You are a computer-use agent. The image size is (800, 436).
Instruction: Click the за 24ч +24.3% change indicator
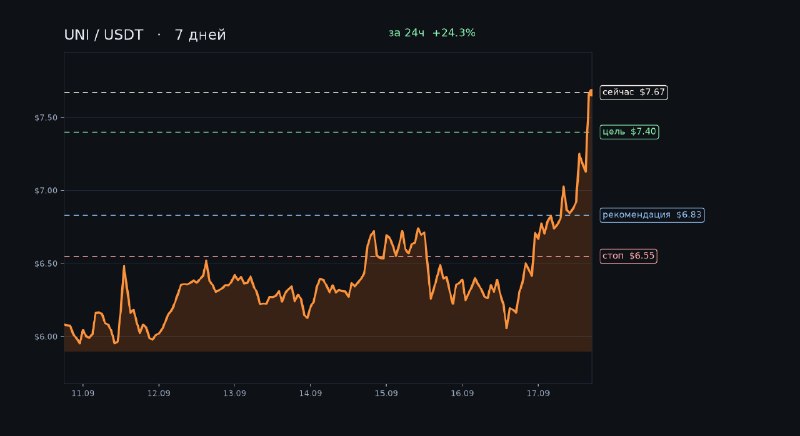432,33
